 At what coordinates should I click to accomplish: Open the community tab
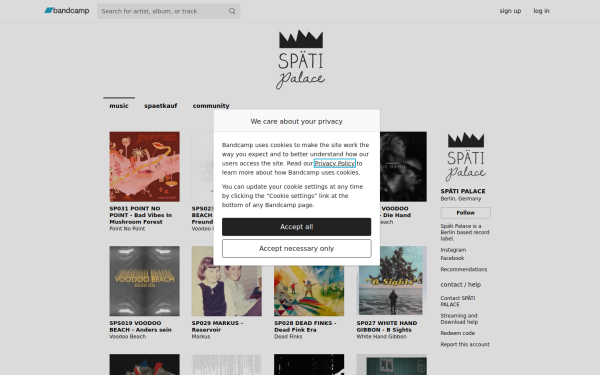click(211, 106)
